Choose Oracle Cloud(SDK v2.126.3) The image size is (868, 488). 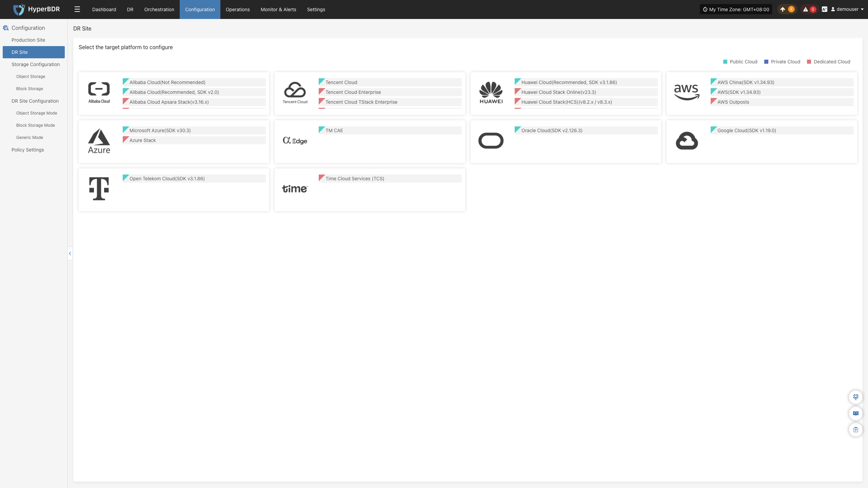586,130
